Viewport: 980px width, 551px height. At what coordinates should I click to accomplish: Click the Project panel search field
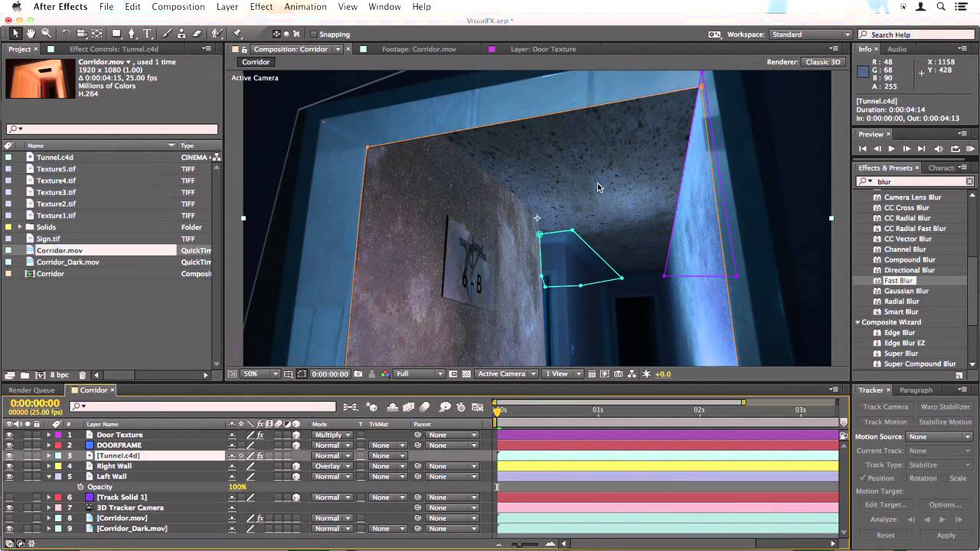pos(112,129)
